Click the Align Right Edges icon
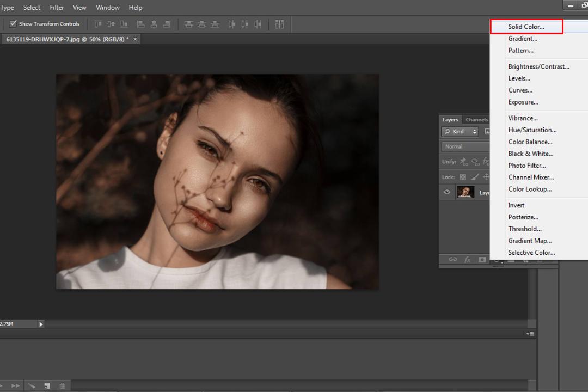This screenshot has height=392, width=588. point(167,24)
